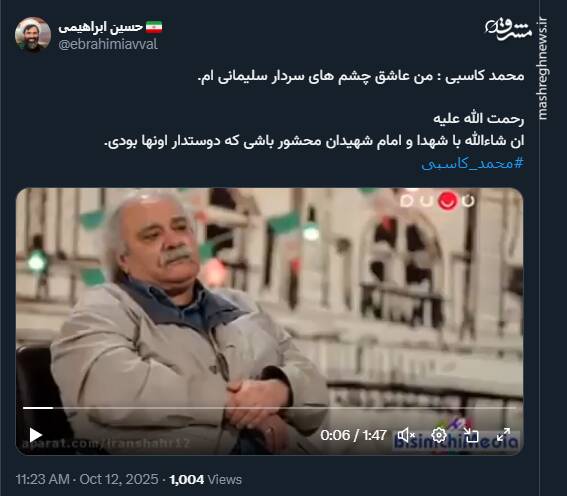Click the Mashregh logo at top right
This screenshot has height=496, width=567.
[x=508, y=29]
